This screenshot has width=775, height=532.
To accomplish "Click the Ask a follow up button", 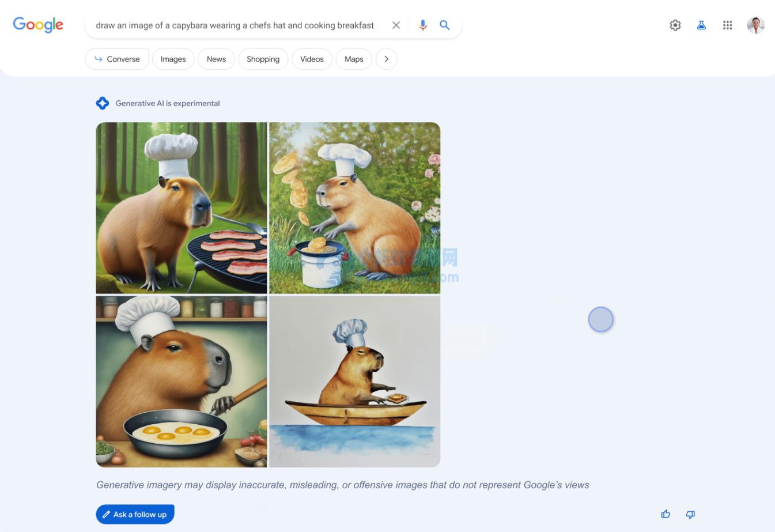I will pyautogui.click(x=135, y=514).
